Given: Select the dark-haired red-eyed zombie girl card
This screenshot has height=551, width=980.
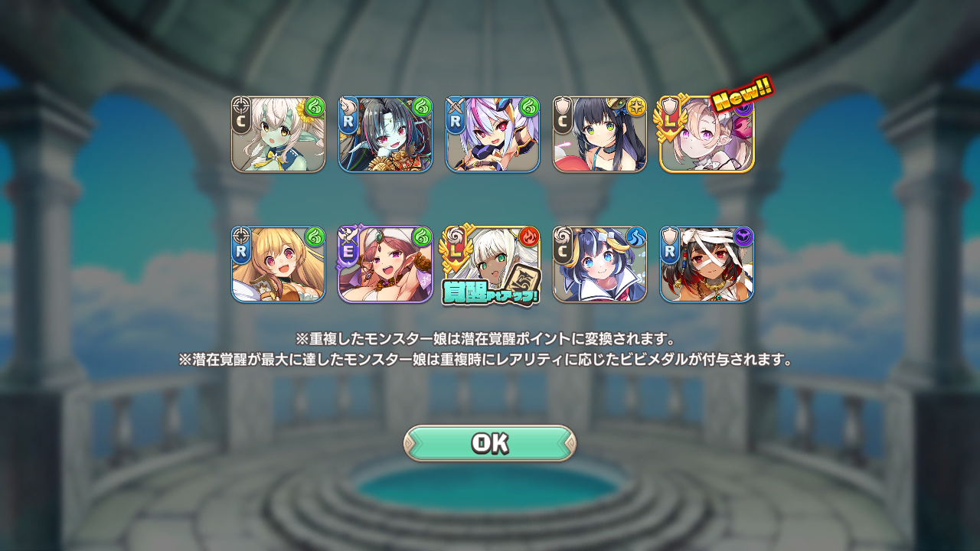Looking at the screenshot, I should click(x=386, y=134).
